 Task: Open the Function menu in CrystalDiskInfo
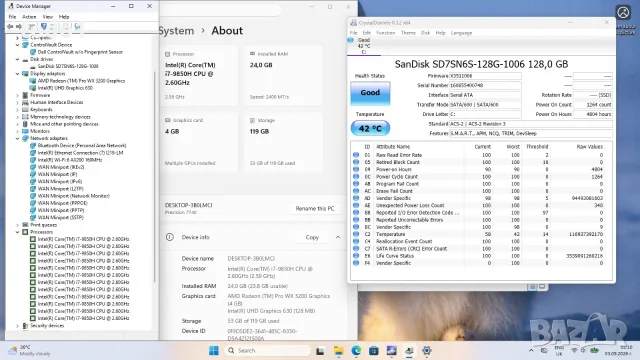pyautogui.click(x=385, y=33)
